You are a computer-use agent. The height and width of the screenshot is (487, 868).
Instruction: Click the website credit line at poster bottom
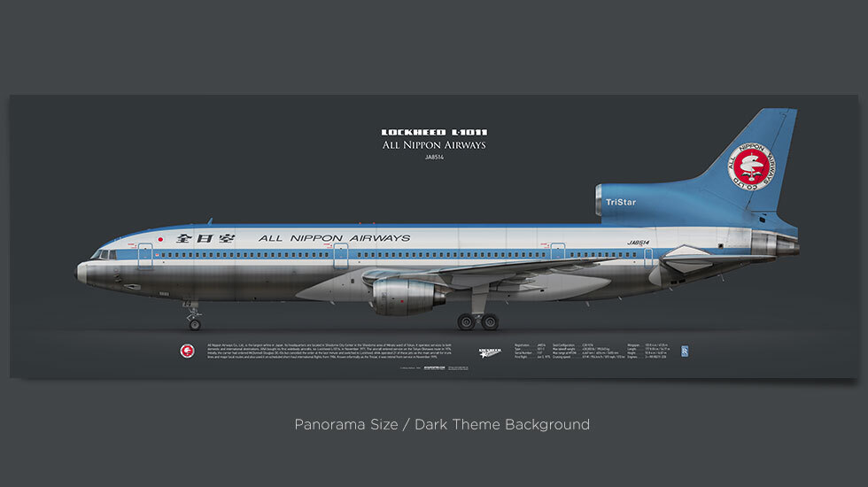click(x=435, y=368)
